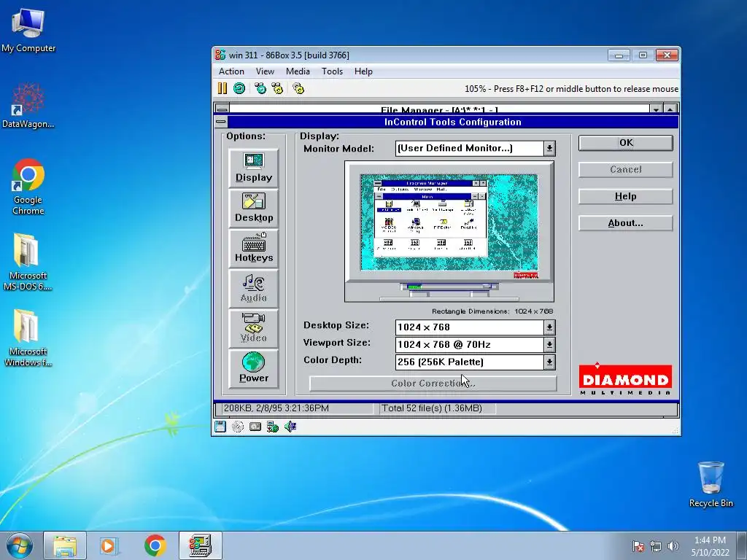Expand the Monitor Model dropdown

[x=549, y=148]
